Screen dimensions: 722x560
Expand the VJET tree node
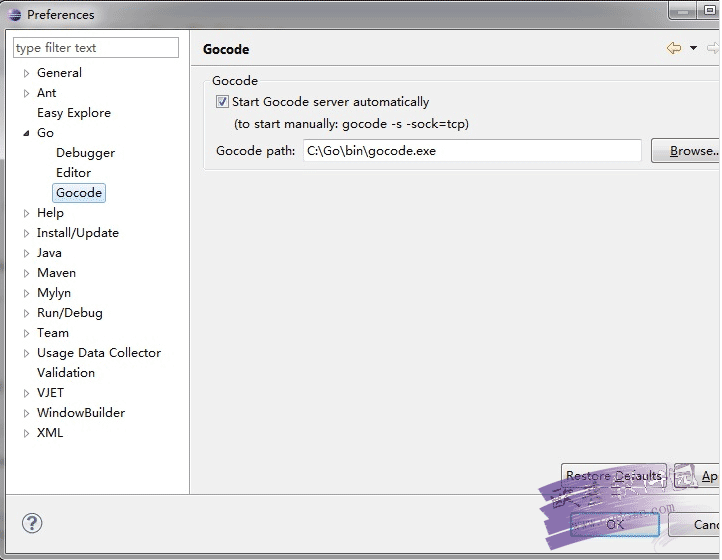click(x=26, y=393)
